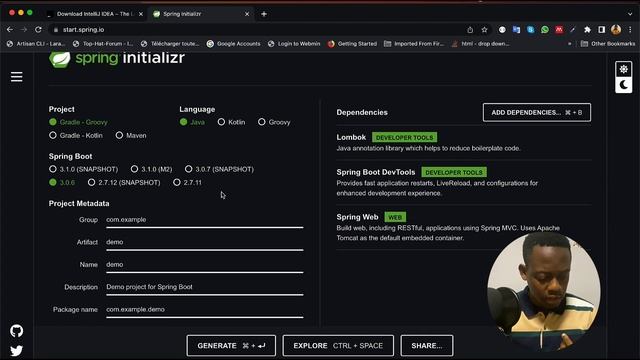This screenshot has width=640, height=360.
Task: Go forward in browser history
Action: [24, 29]
